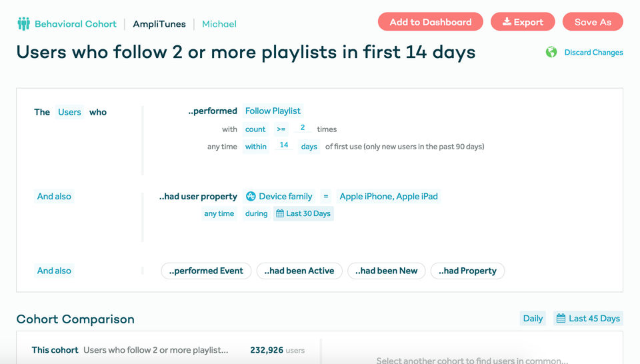Open the days unit selector
640x364 pixels.
pyautogui.click(x=309, y=147)
